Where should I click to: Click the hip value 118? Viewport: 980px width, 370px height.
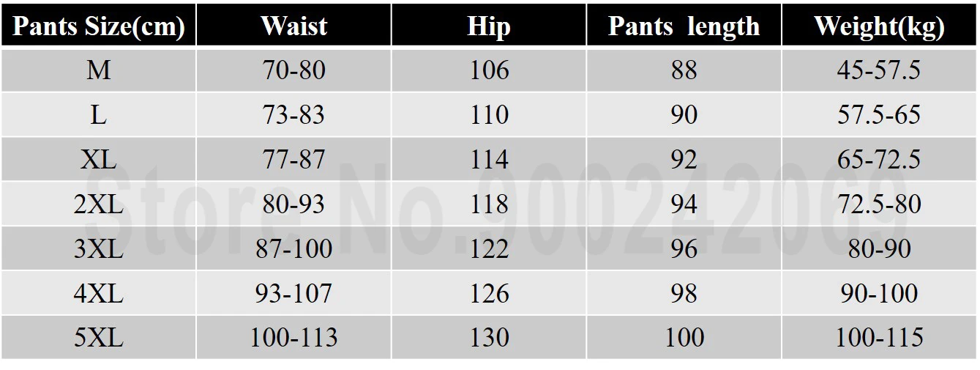point(488,204)
